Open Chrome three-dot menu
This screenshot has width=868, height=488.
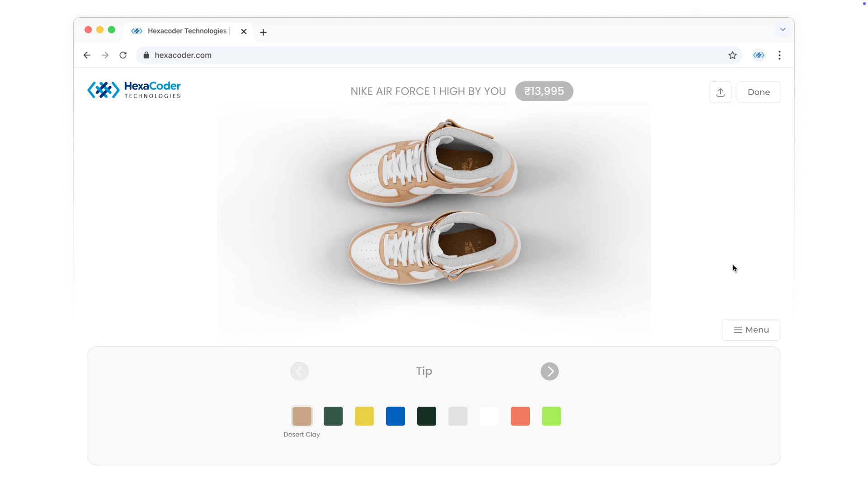coord(779,55)
